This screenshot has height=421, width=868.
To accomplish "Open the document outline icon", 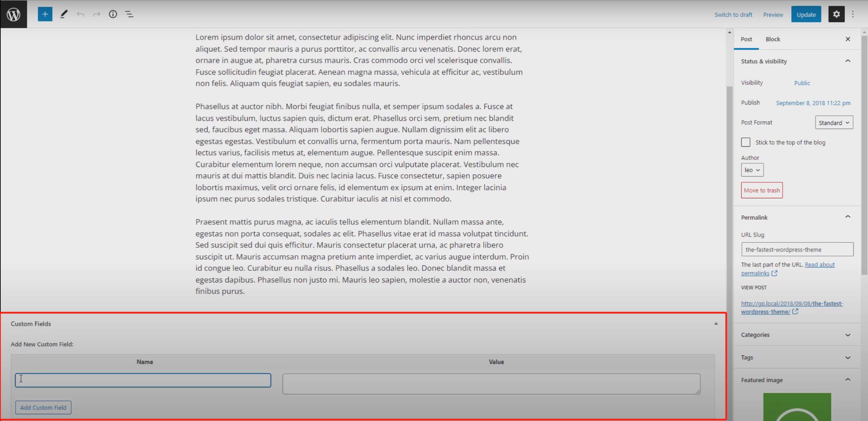I will pyautogui.click(x=129, y=14).
